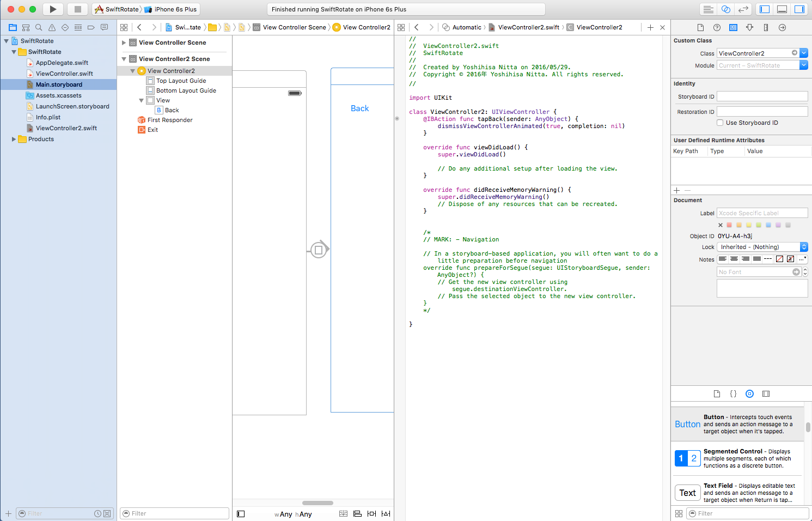Show the Version editor
The image size is (812, 521).
743,9
